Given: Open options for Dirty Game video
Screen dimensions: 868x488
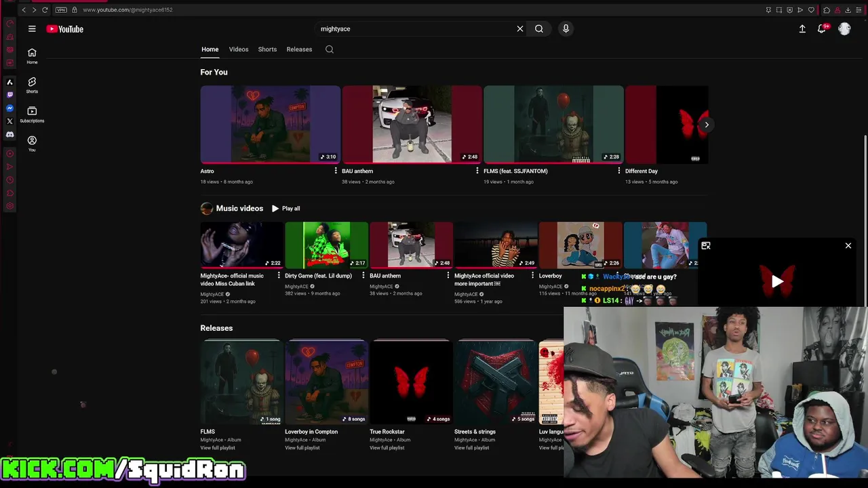Looking at the screenshot, I should [363, 276].
